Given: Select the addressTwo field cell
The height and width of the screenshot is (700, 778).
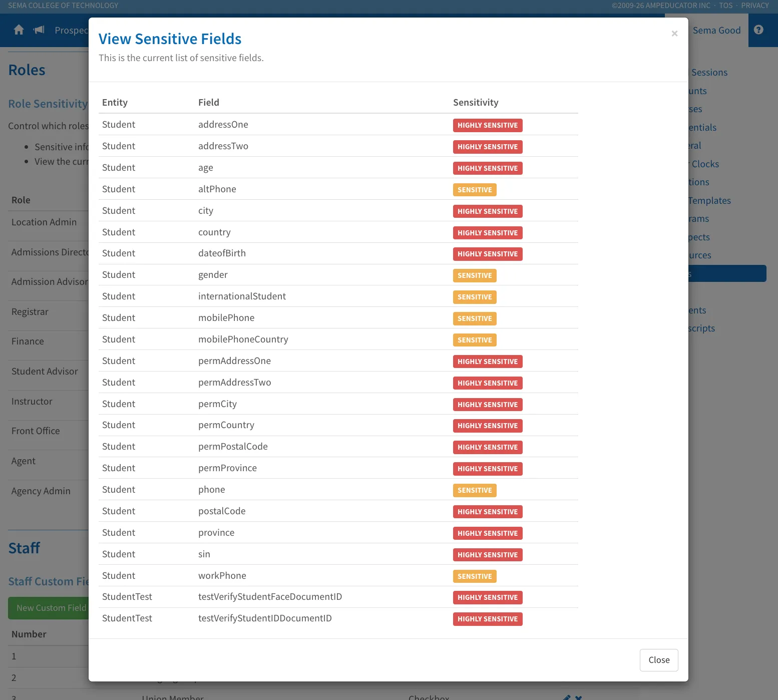Looking at the screenshot, I should coord(223,146).
